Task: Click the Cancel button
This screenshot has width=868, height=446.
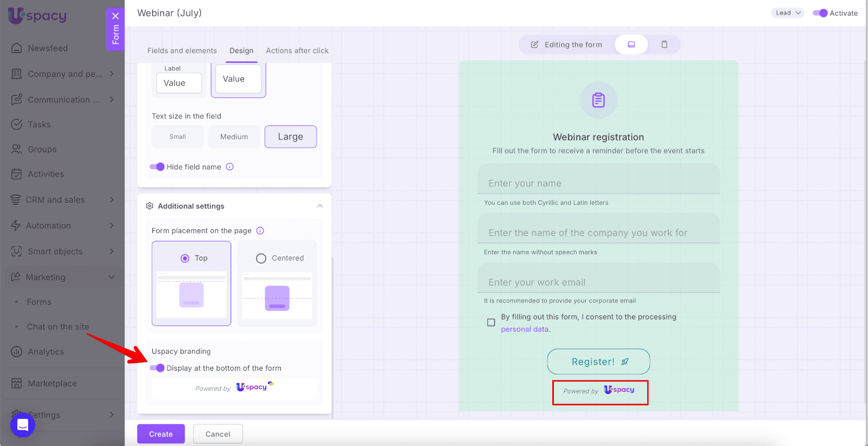Action: coord(218,434)
